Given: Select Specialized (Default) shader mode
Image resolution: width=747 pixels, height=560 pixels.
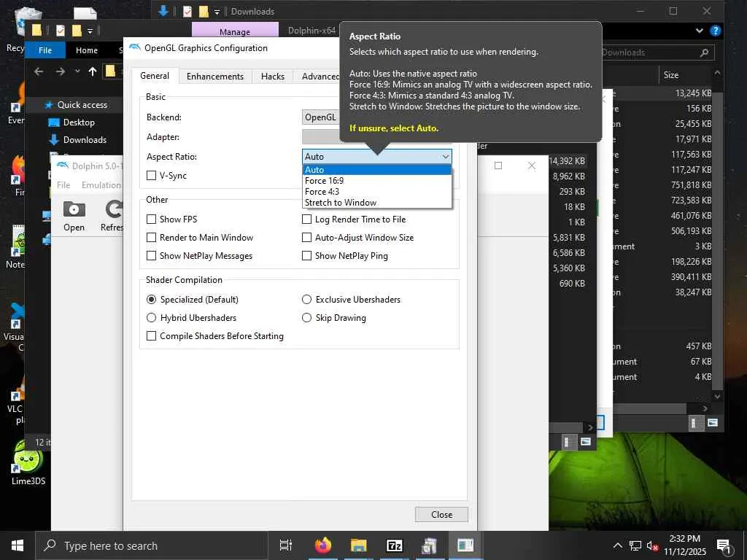Looking at the screenshot, I should pos(193,300).
